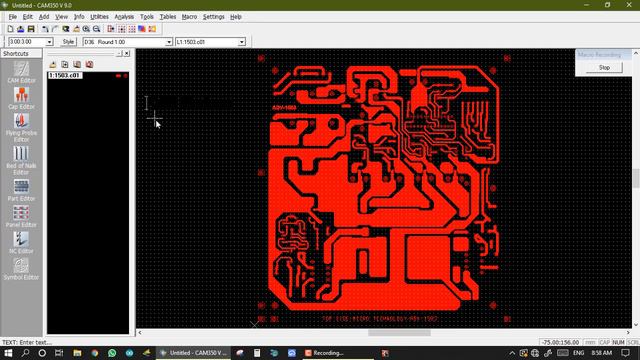Open Symbol Editor shortcut
Viewport: 640px width, 360px height.
[x=21, y=269]
